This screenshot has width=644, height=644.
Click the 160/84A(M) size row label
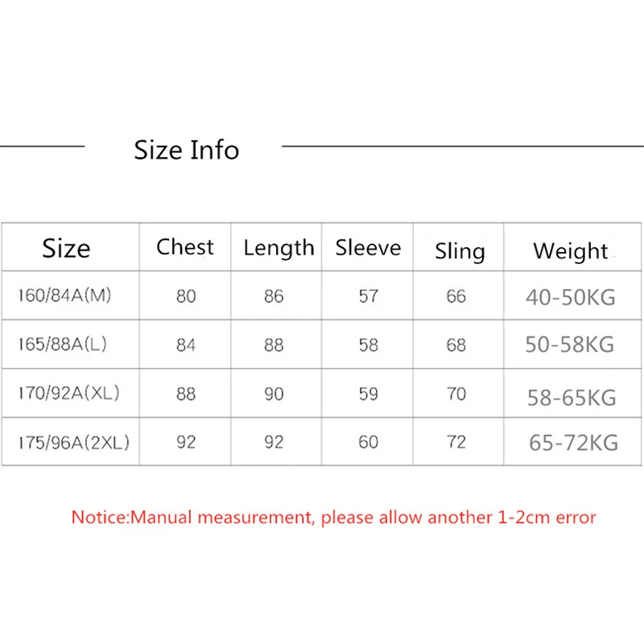tap(64, 295)
